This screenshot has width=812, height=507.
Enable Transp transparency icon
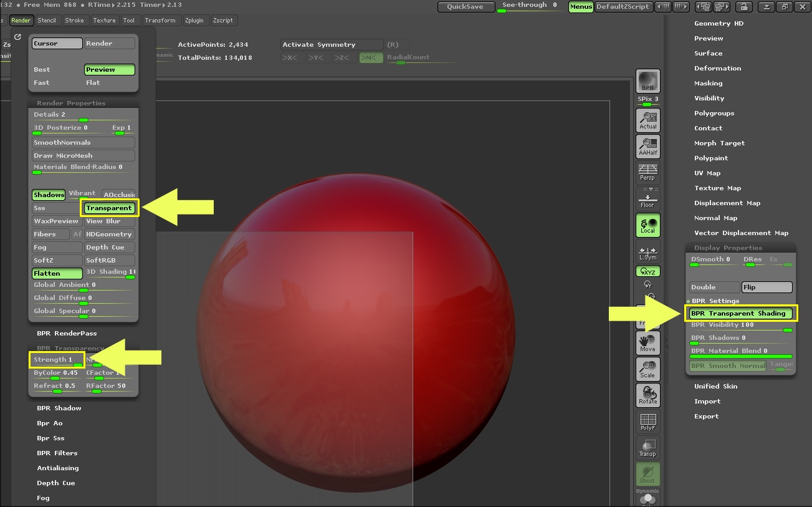click(647, 448)
